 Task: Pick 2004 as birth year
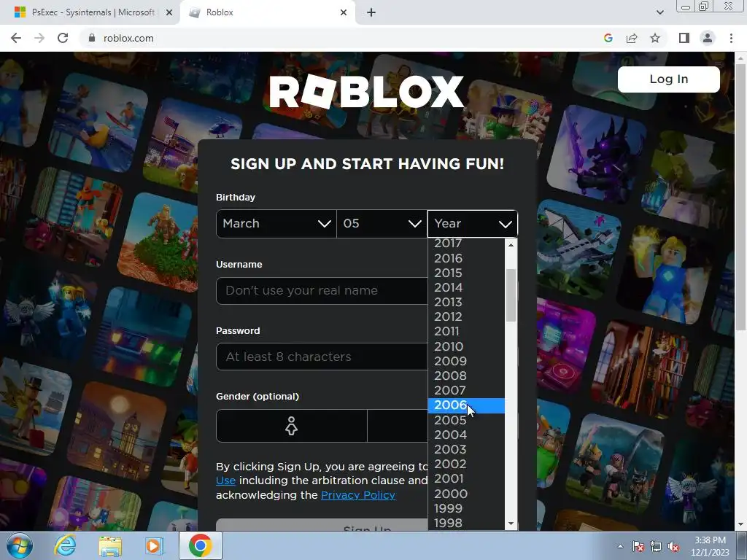pyautogui.click(x=466, y=435)
